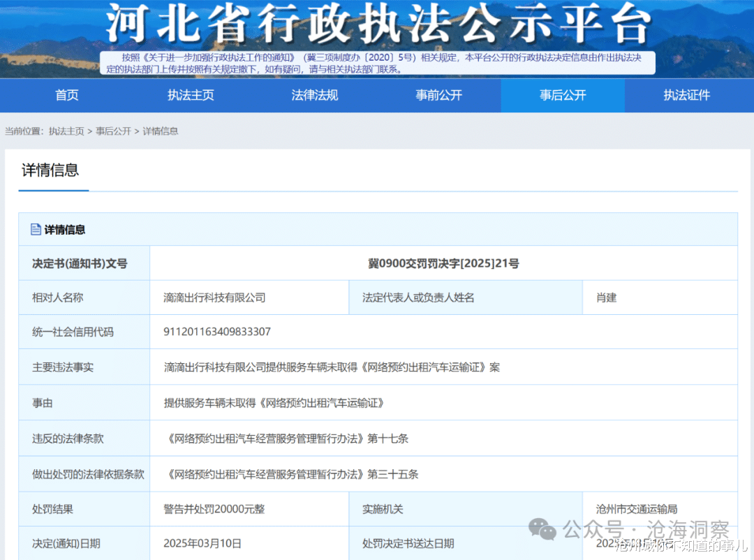Click the penalty result 警告并处罚20000元整

point(214,509)
